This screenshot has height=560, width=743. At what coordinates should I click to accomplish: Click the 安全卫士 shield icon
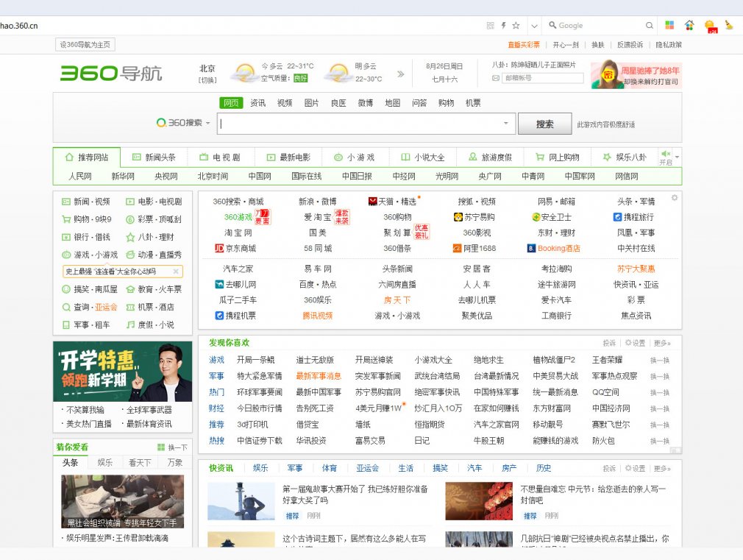pos(536,217)
